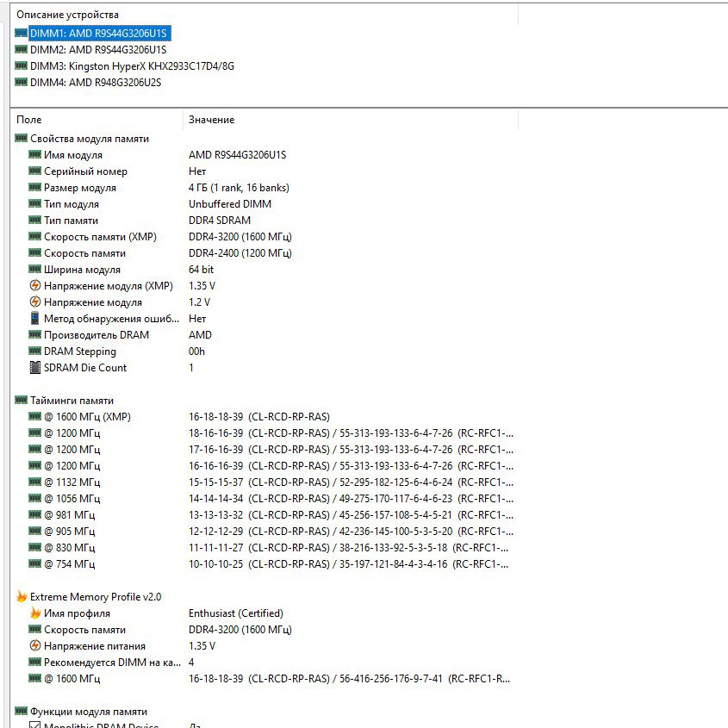Click lightning icon for 'Напряжение модуля (XMP)'
This screenshot has width=728, height=728.
coord(34,285)
